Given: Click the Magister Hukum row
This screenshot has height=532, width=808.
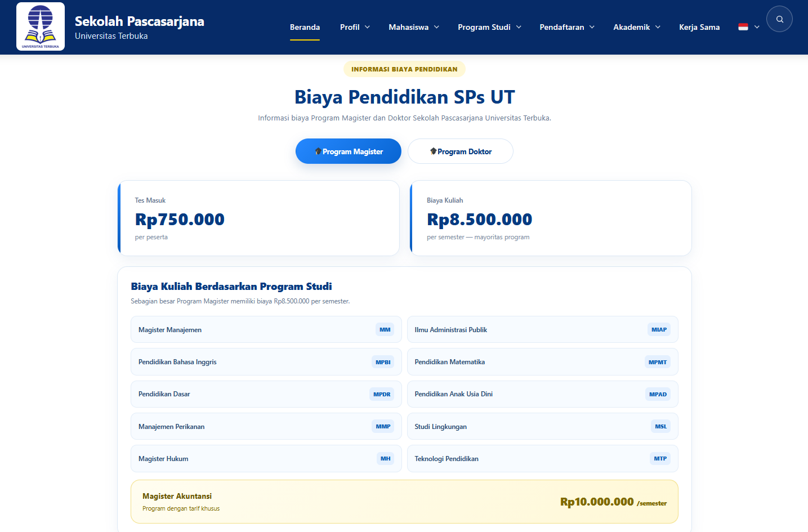Looking at the screenshot, I should coord(266,459).
